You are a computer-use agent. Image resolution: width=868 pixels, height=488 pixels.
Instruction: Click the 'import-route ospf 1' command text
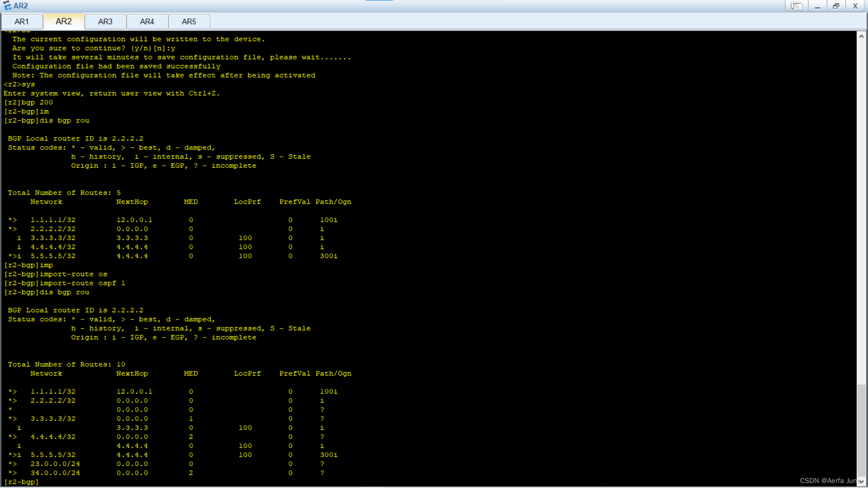(x=82, y=283)
